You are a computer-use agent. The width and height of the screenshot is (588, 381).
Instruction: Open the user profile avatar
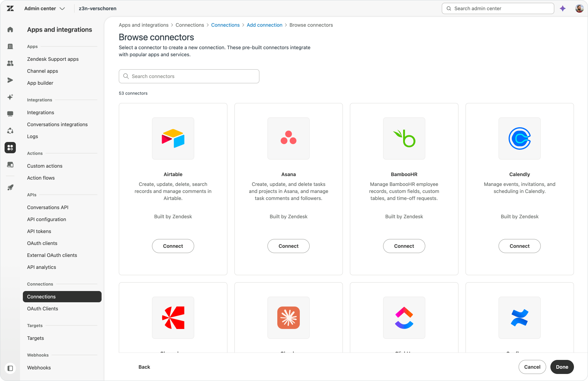tap(579, 8)
